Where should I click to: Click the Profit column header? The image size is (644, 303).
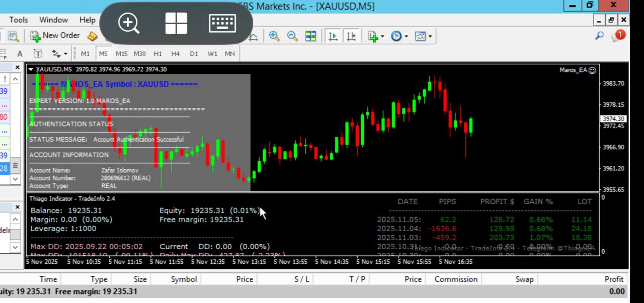click(614, 279)
